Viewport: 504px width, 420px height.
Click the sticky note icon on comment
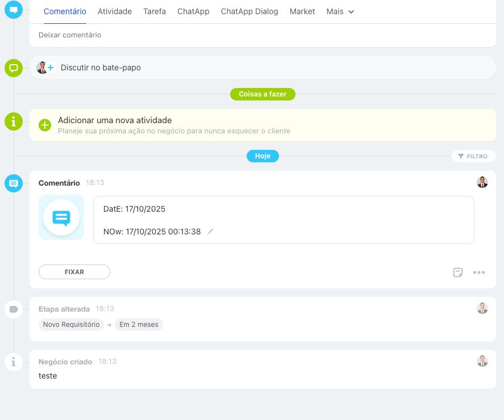pyautogui.click(x=458, y=272)
